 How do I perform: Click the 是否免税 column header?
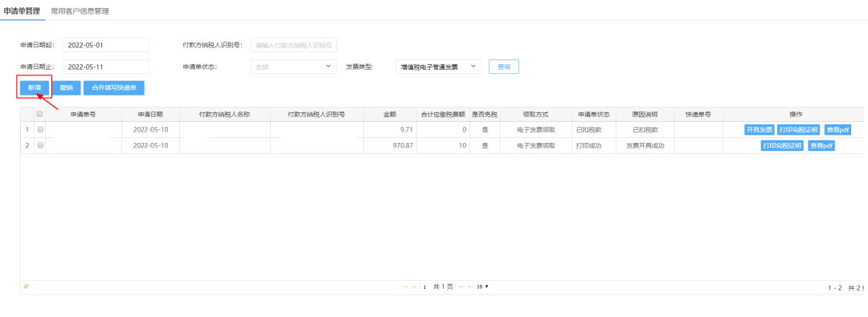(x=485, y=114)
